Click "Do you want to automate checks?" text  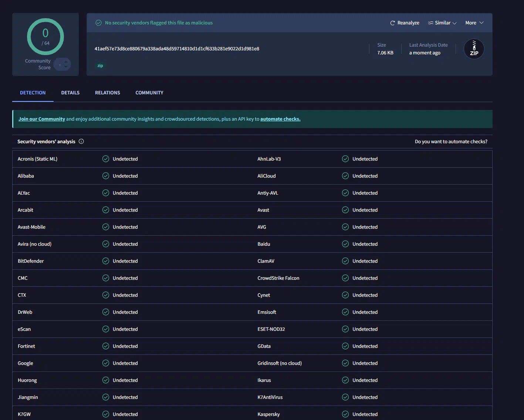click(x=451, y=142)
